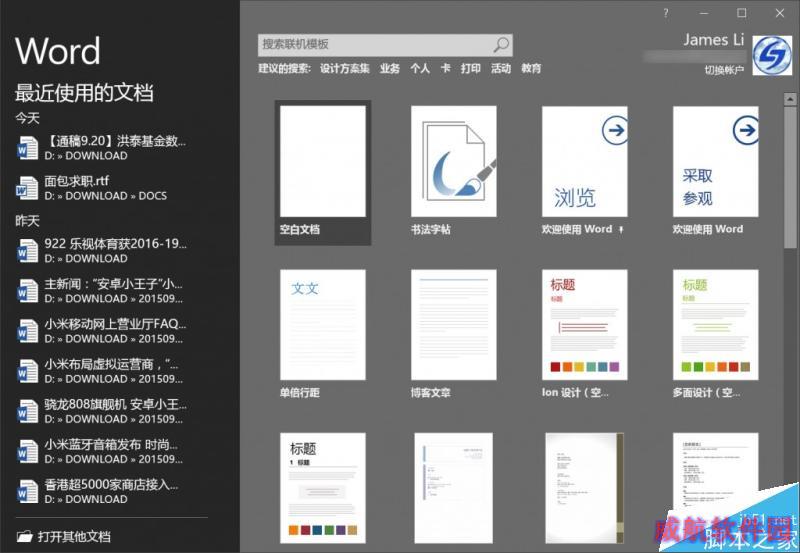The width and height of the screenshot is (800, 553).
Task: Click arrow icon on 采取参观 template
Action: point(745,131)
